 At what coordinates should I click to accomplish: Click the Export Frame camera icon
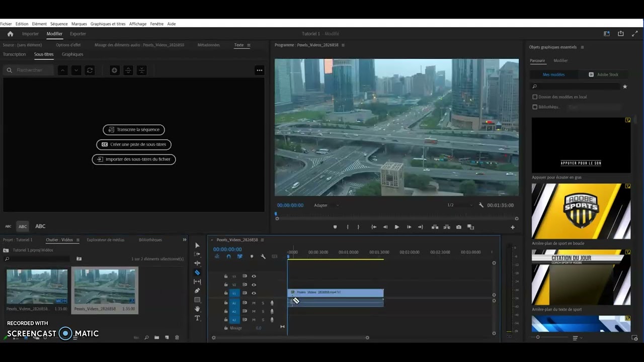(458, 227)
